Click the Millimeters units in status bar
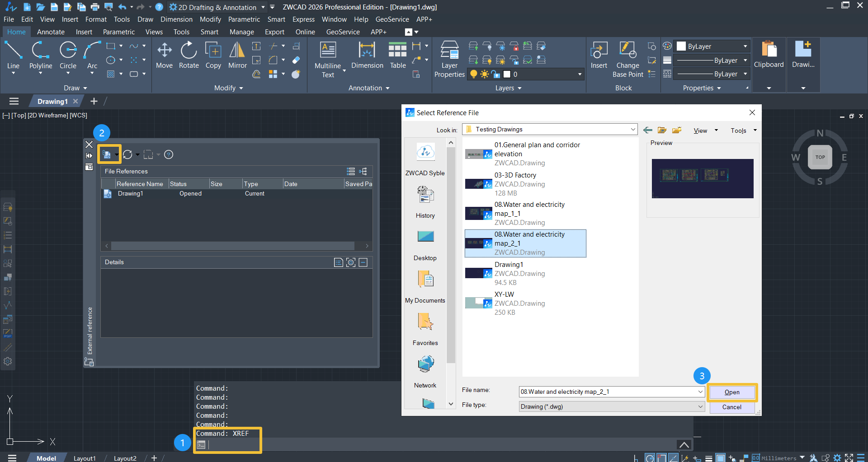 [x=778, y=458]
